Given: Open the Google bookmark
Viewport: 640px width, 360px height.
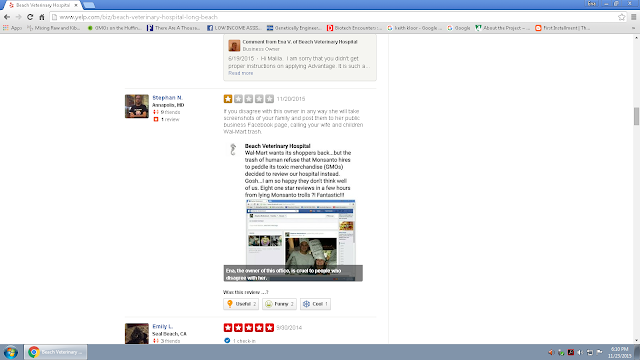Looking at the screenshot, I should click(x=459, y=28).
